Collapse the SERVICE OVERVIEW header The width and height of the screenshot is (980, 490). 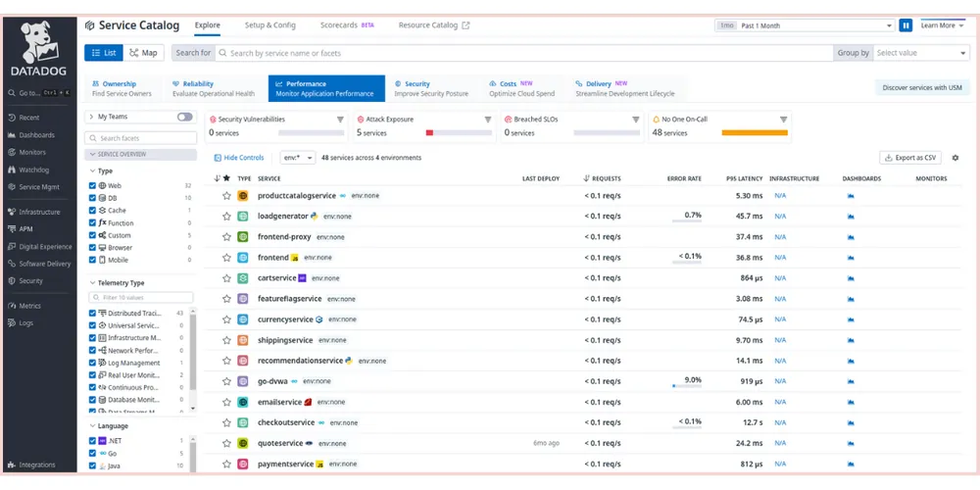pos(140,154)
